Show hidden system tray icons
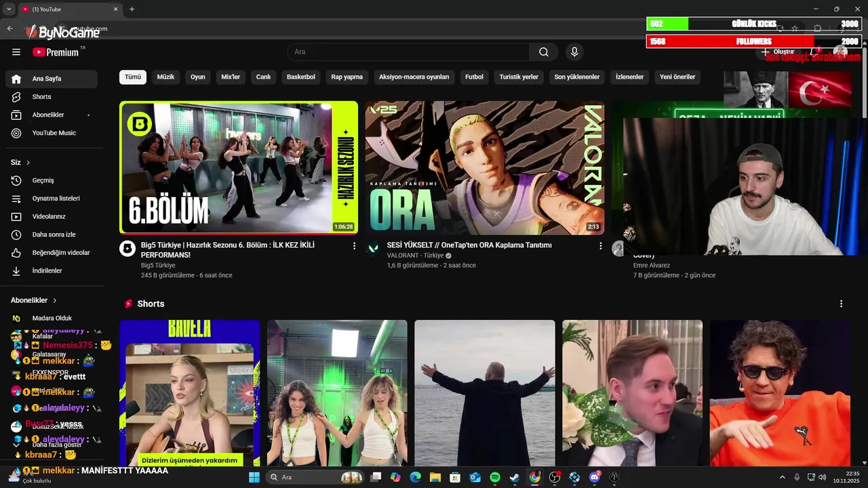Viewport: 868px width, 488px height. click(x=782, y=477)
